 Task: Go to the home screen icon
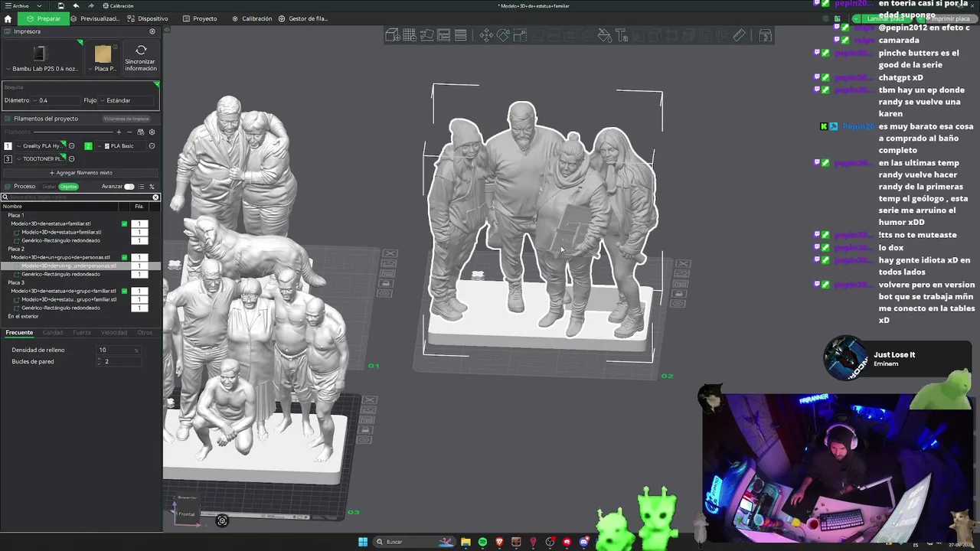[8, 18]
